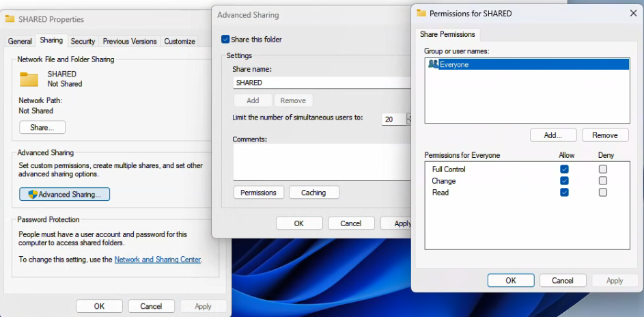Screen dimensions: 644x317
Task: Click the Everyone group users icon
Action: click(433, 64)
